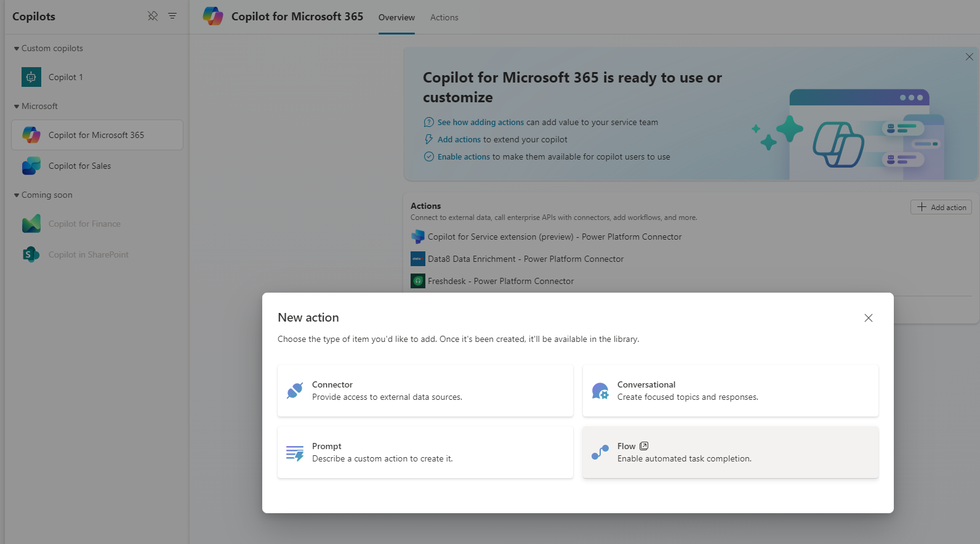Screen dimensions: 980x544
Task: Choose the Flow action card
Action: (731, 452)
